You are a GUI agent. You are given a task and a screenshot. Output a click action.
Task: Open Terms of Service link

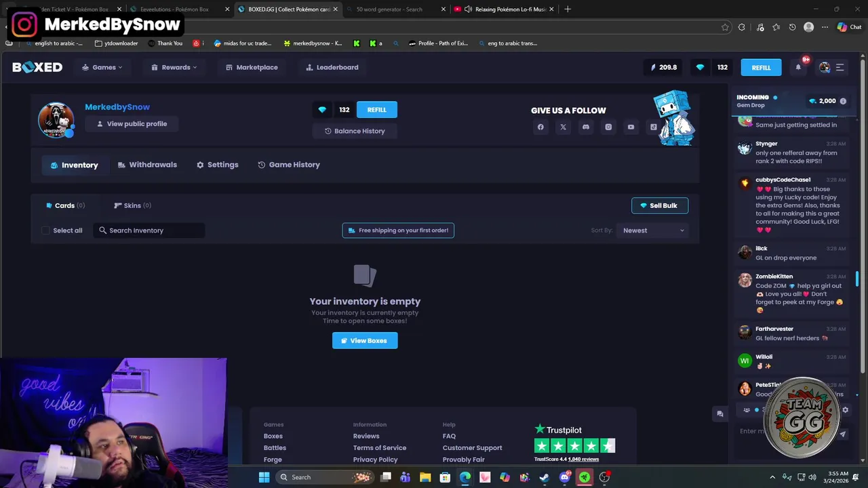(x=380, y=447)
